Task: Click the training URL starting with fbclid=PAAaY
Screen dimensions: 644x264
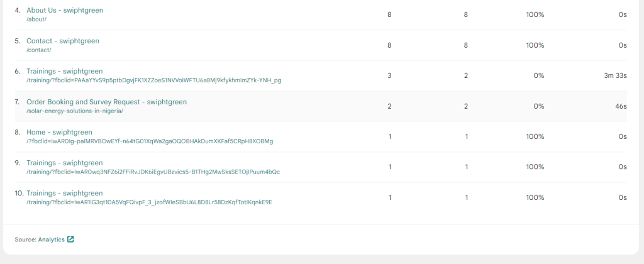Action: tap(153, 80)
